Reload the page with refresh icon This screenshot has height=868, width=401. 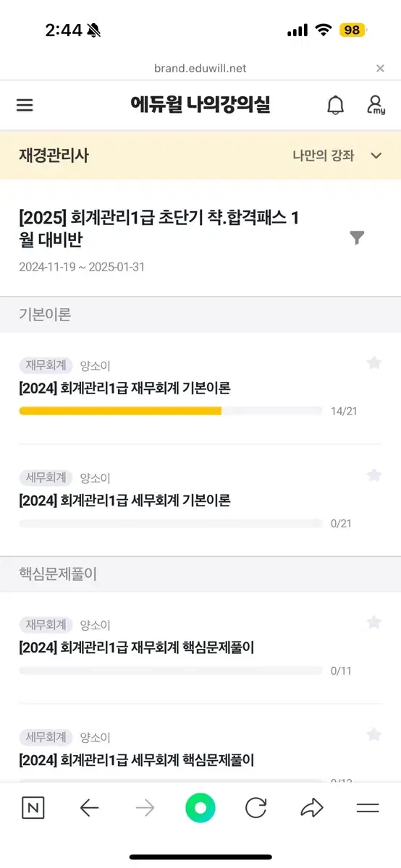(x=256, y=808)
